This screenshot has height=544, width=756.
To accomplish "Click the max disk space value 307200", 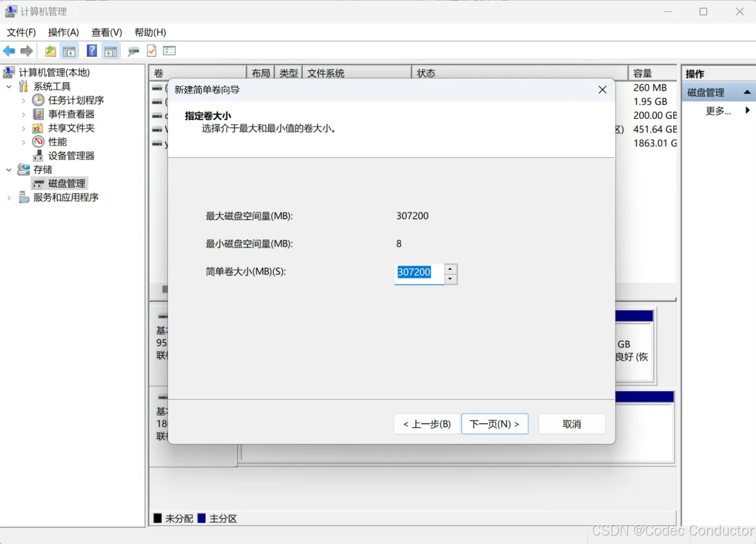I will tap(412, 216).
